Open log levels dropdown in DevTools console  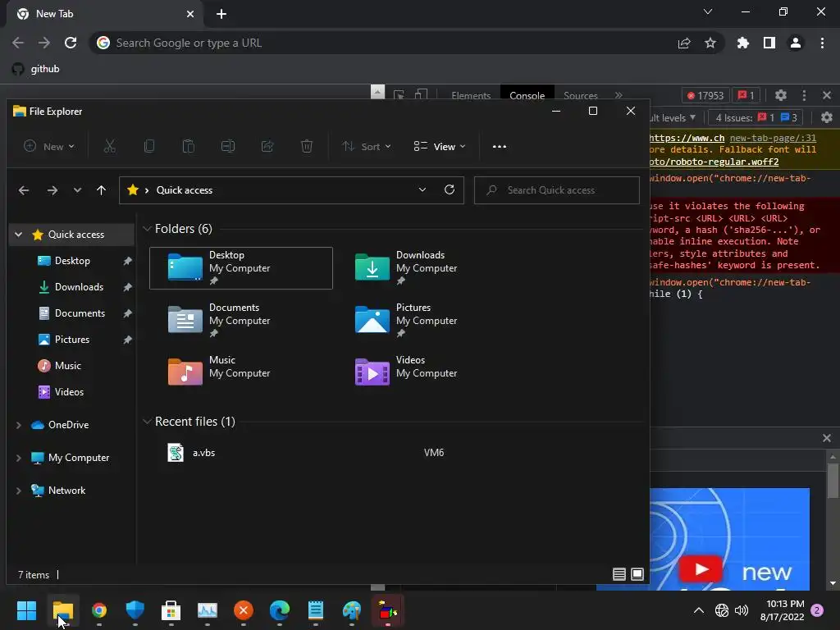coord(673,117)
